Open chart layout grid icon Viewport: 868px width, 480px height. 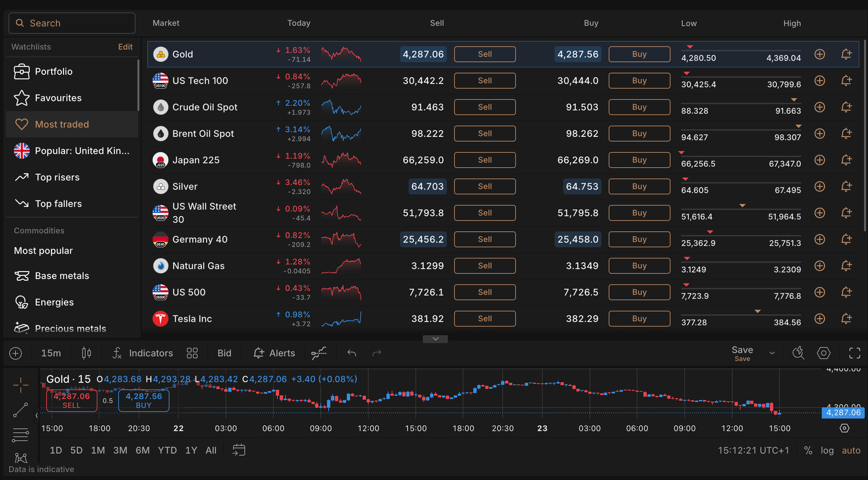(x=192, y=353)
